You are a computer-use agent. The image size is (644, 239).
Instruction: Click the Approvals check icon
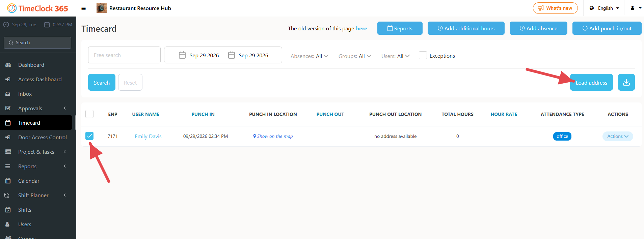click(8, 109)
